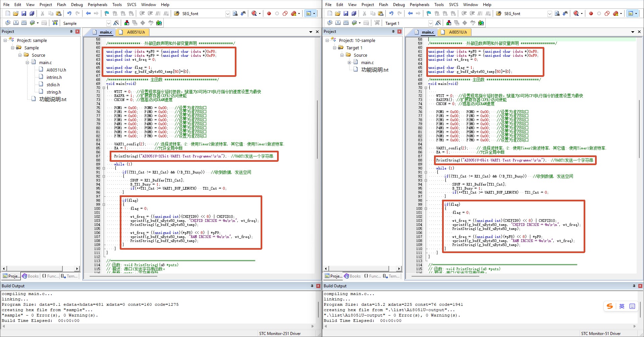Viewport: 644px width, 337px height.
Task: Click the Undo arrow in right window toolbar
Action: pos(391,13)
